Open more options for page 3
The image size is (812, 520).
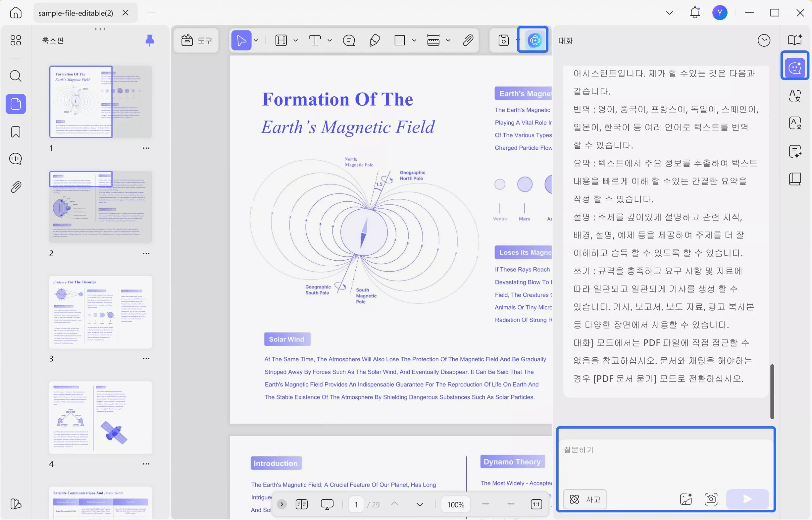click(x=146, y=359)
